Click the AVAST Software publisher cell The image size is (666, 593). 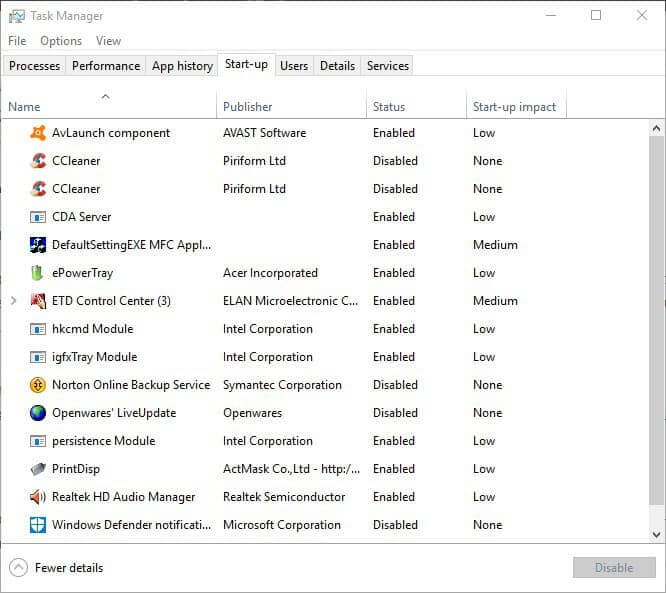pos(265,133)
